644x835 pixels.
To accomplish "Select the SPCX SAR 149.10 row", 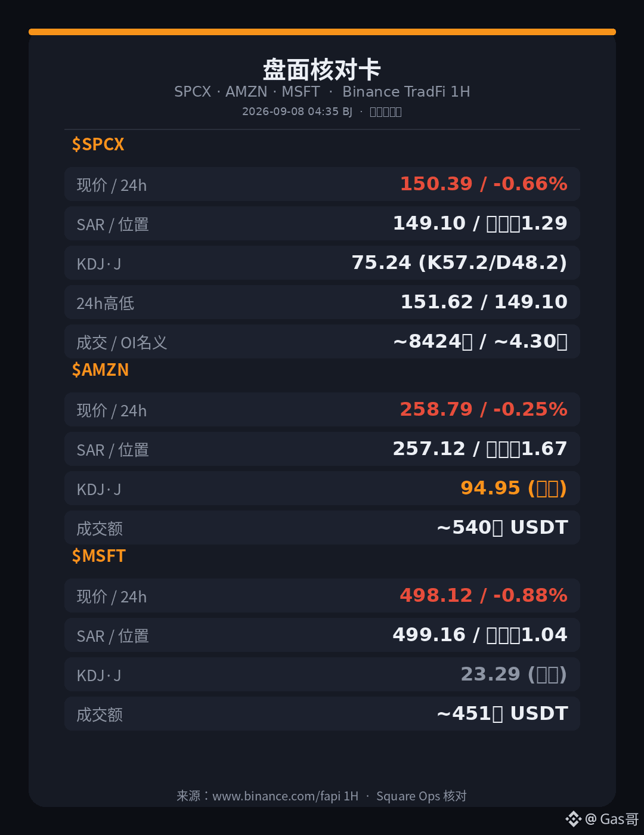I will point(322,224).
